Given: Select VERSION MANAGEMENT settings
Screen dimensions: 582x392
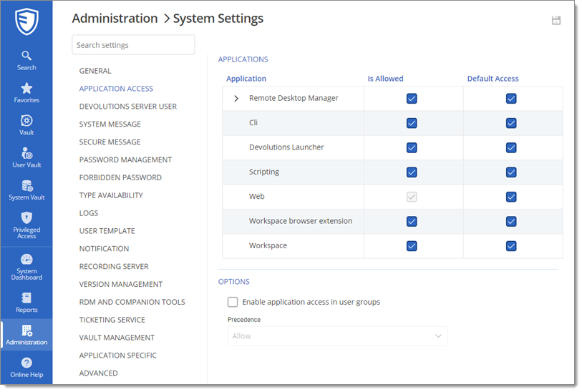Looking at the screenshot, I should coord(121,285).
